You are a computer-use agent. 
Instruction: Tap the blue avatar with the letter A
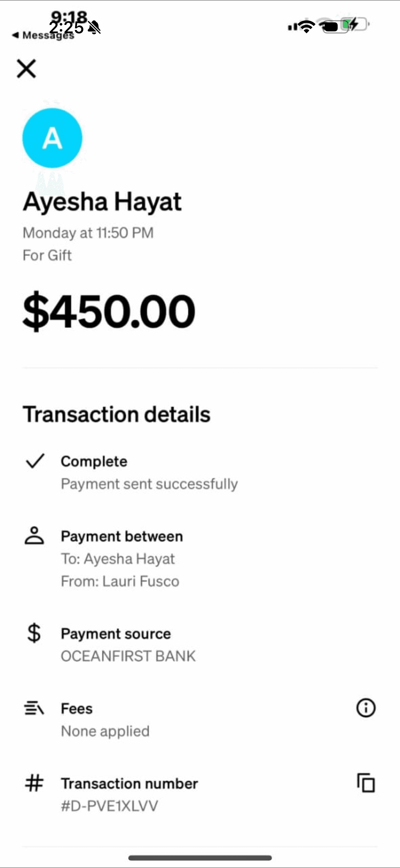[x=52, y=138]
